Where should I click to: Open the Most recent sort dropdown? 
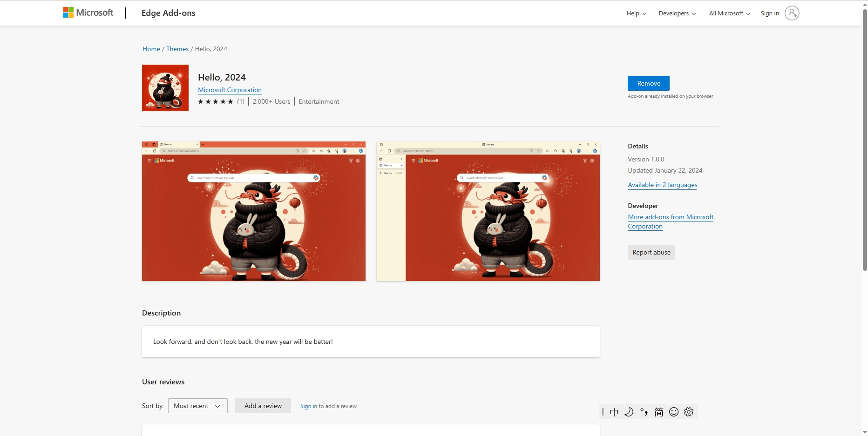point(197,406)
